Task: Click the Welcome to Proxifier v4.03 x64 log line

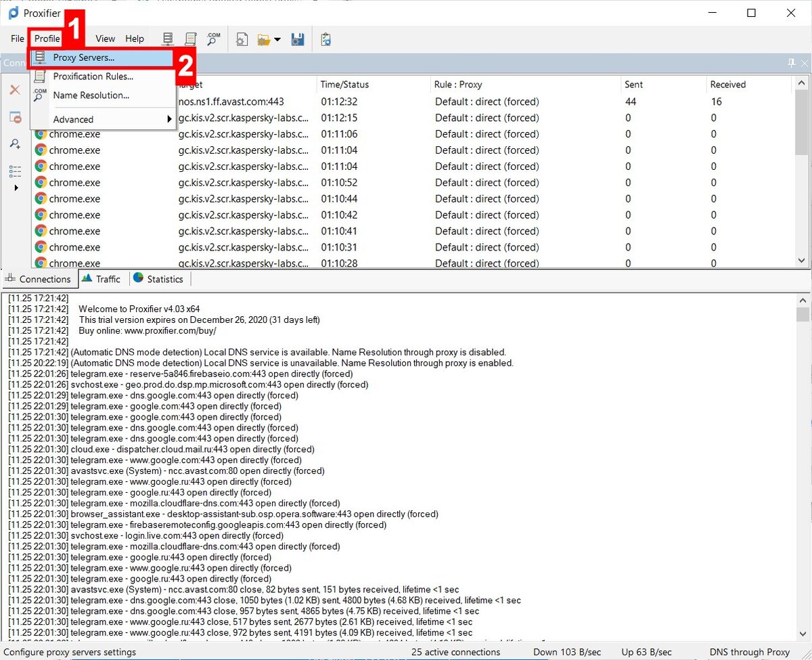Action: 139,309
